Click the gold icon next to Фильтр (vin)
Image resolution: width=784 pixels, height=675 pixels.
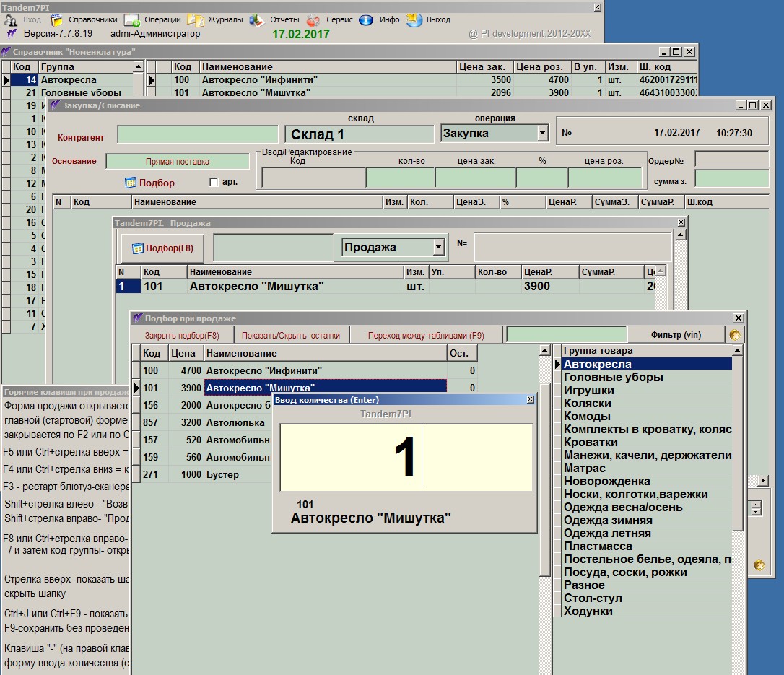pos(734,335)
